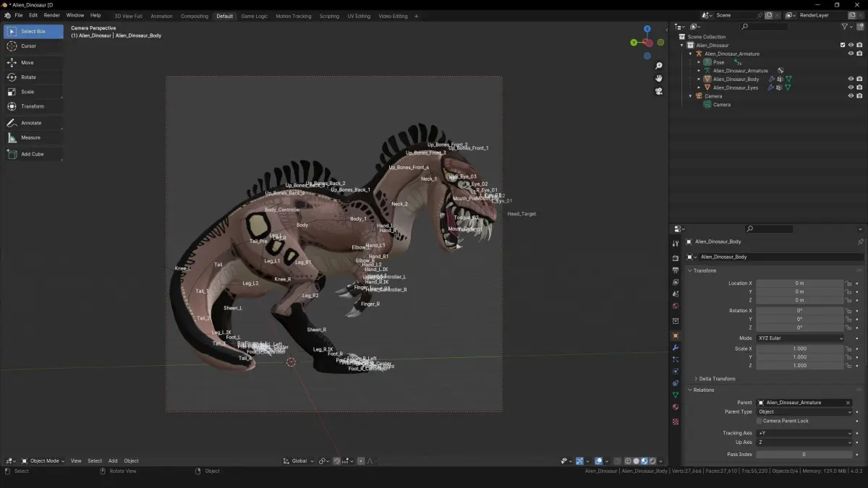
Task: Open the Particles properties tab icon
Action: (676, 359)
